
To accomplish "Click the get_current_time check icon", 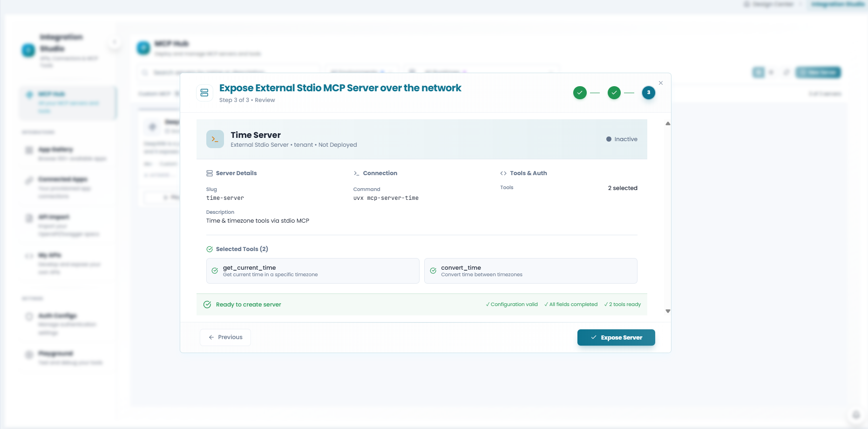I will [x=215, y=271].
